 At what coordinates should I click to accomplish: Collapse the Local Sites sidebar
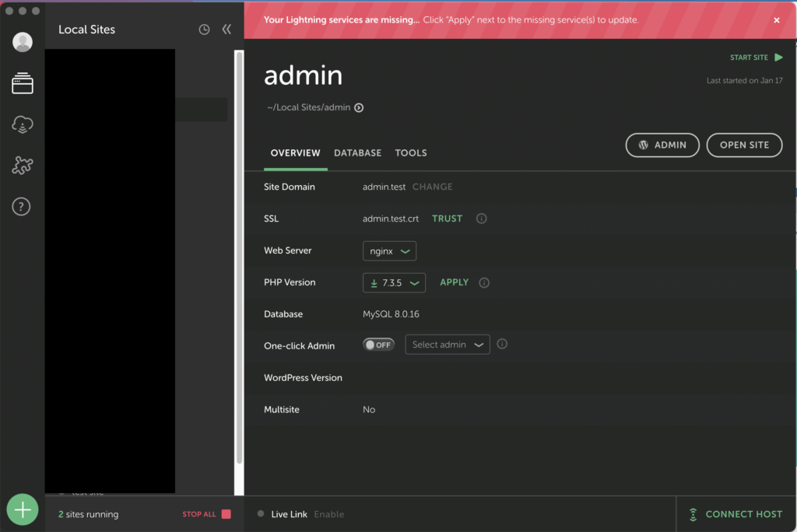pyautogui.click(x=226, y=30)
